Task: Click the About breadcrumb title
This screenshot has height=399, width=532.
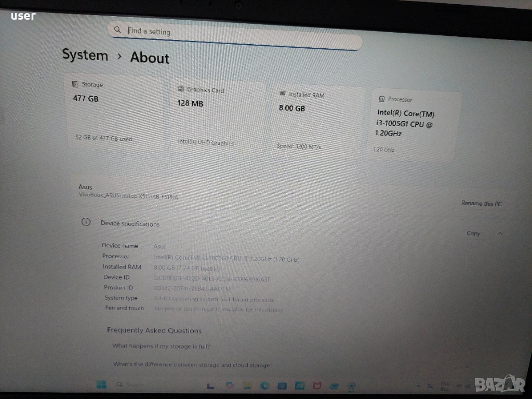Action: coord(150,58)
